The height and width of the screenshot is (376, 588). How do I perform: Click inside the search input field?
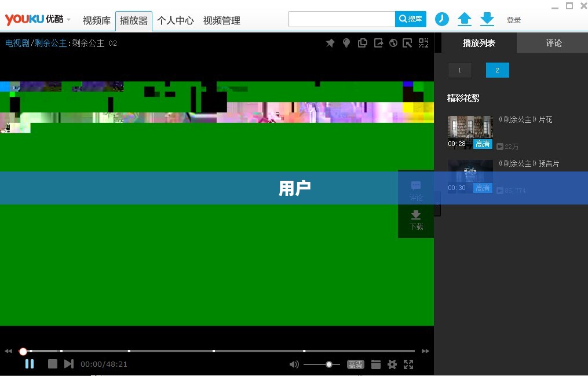(x=342, y=19)
